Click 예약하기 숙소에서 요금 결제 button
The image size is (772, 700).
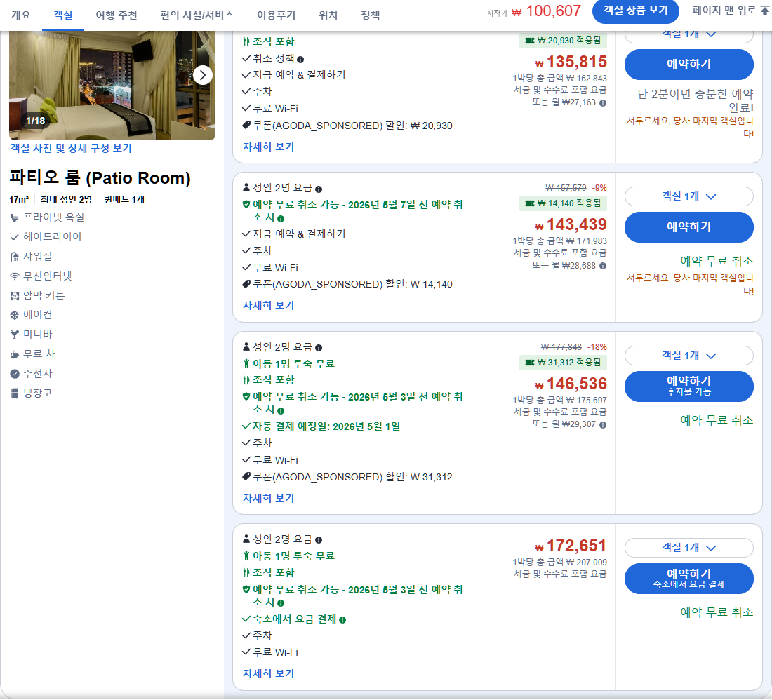click(688, 579)
